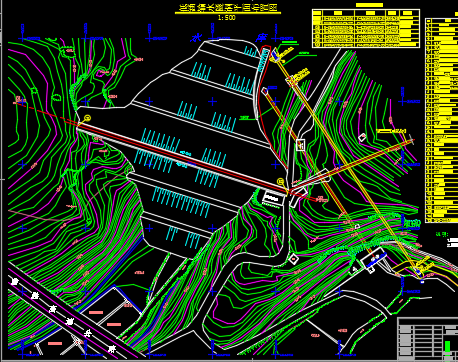
Task: Pick the yellow circle marker at dam axis left end
Action: click(x=87, y=118)
